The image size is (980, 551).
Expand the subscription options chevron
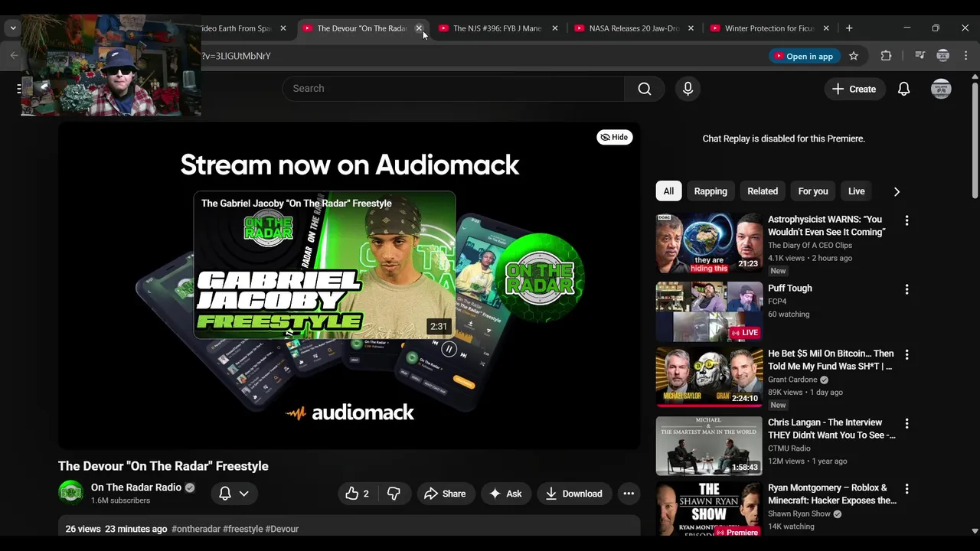tap(244, 494)
